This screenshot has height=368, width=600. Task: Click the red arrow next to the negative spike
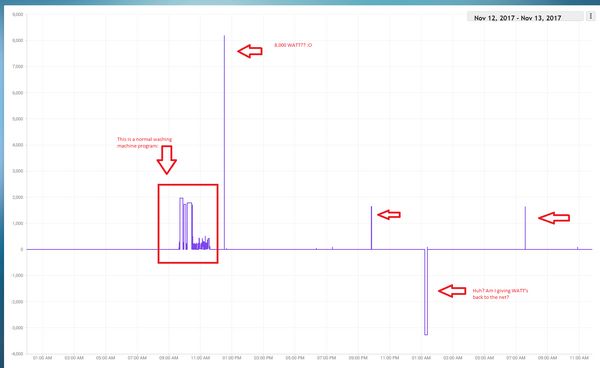point(452,291)
